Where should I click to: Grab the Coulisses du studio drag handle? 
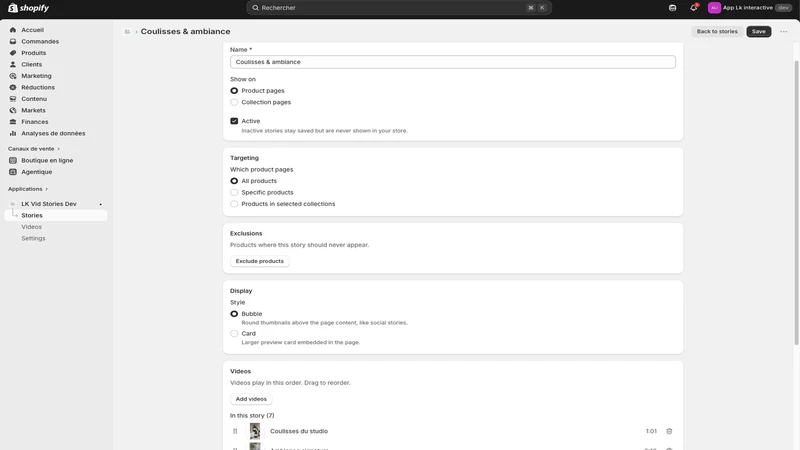coord(235,431)
